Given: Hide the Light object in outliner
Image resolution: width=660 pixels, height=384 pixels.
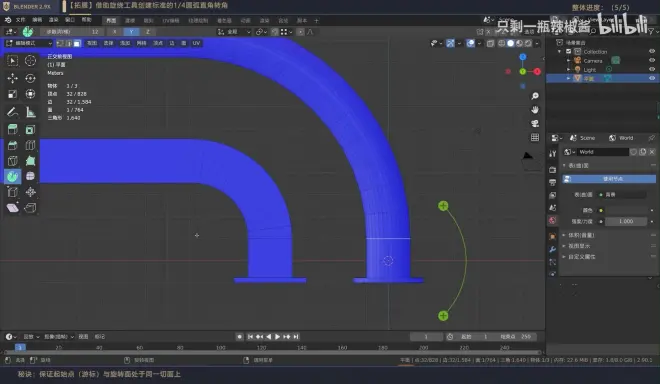Looking at the screenshot, I should [x=652, y=69].
